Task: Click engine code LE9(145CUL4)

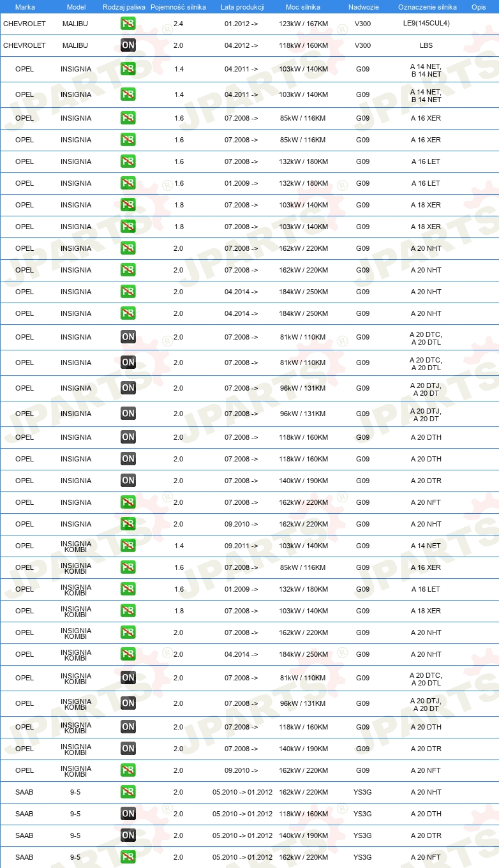Action: point(426,24)
